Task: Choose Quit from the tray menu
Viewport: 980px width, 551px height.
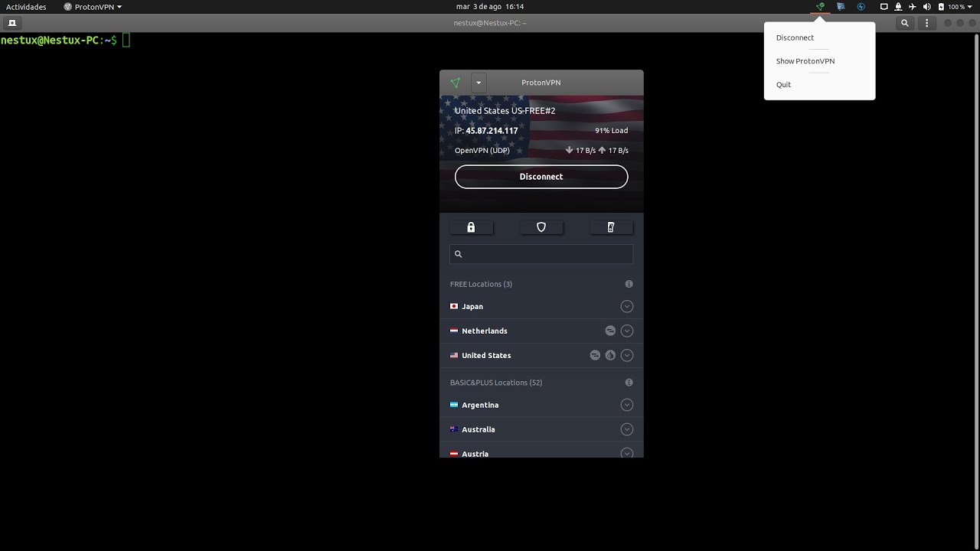Action: [783, 85]
